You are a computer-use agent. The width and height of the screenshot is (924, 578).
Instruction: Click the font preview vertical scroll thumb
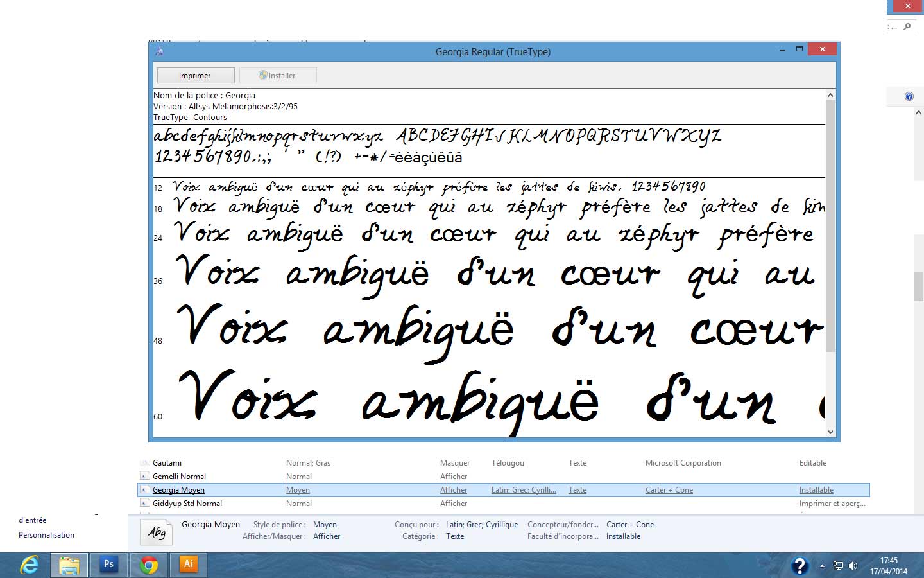click(x=830, y=226)
